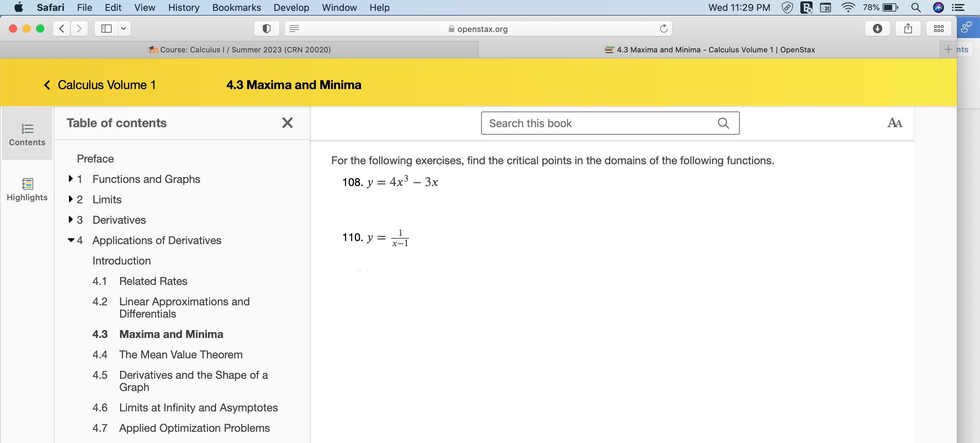This screenshot has width=980, height=443.
Task: Open the sidebar dropdown arrow in toolbar
Action: 124,29
